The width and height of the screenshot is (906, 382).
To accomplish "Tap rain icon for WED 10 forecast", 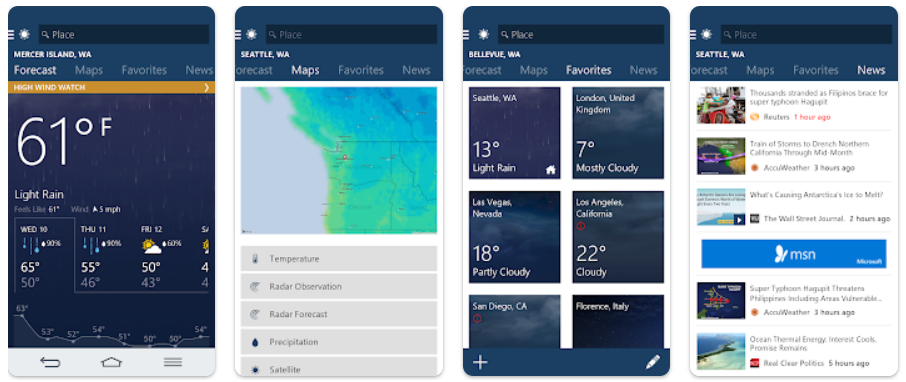I will pyautogui.click(x=31, y=245).
